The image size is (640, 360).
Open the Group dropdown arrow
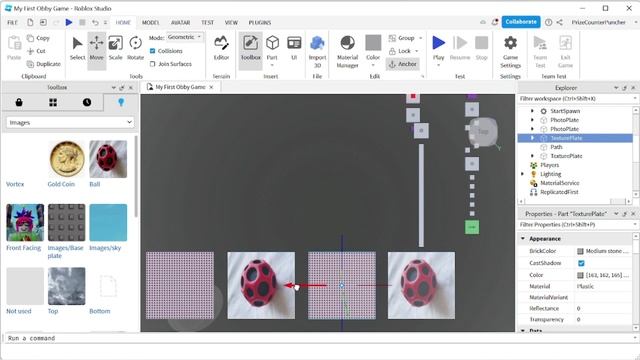(x=420, y=38)
